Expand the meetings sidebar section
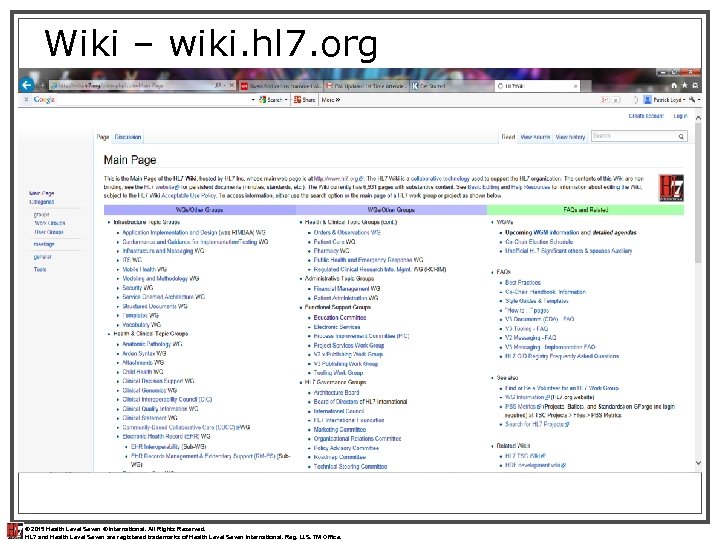720x540 pixels. tap(44, 244)
